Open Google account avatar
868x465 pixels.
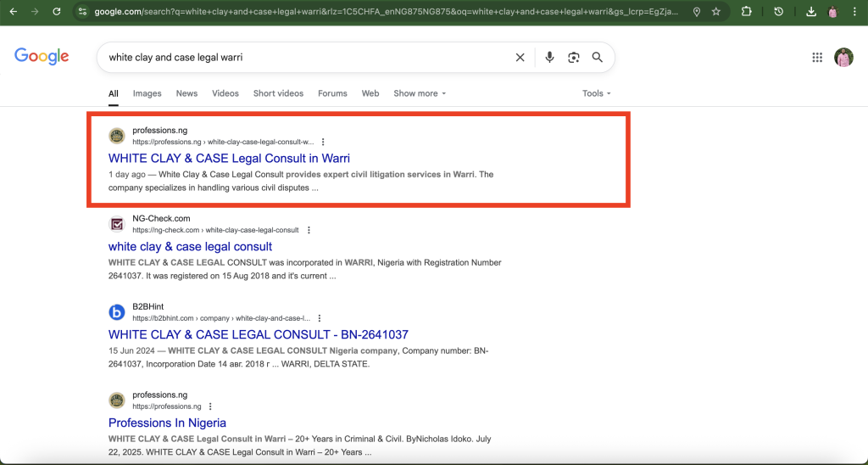(843, 57)
